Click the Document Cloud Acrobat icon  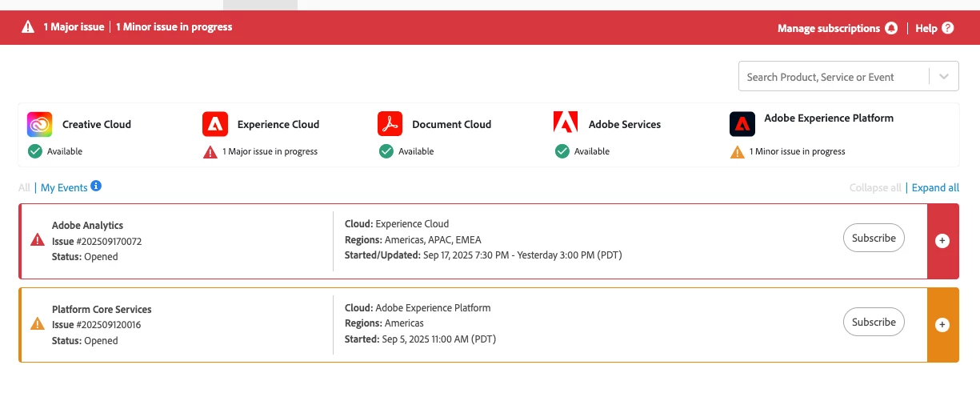click(390, 124)
